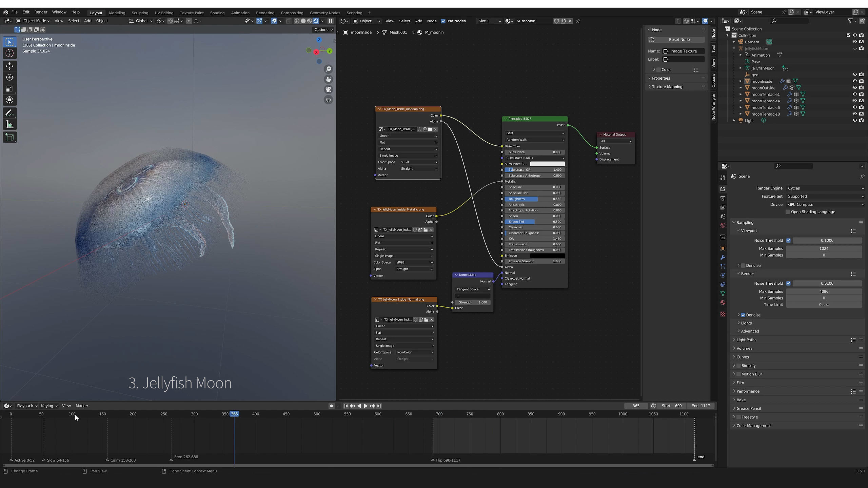Open the Render menu

[41, 12]
